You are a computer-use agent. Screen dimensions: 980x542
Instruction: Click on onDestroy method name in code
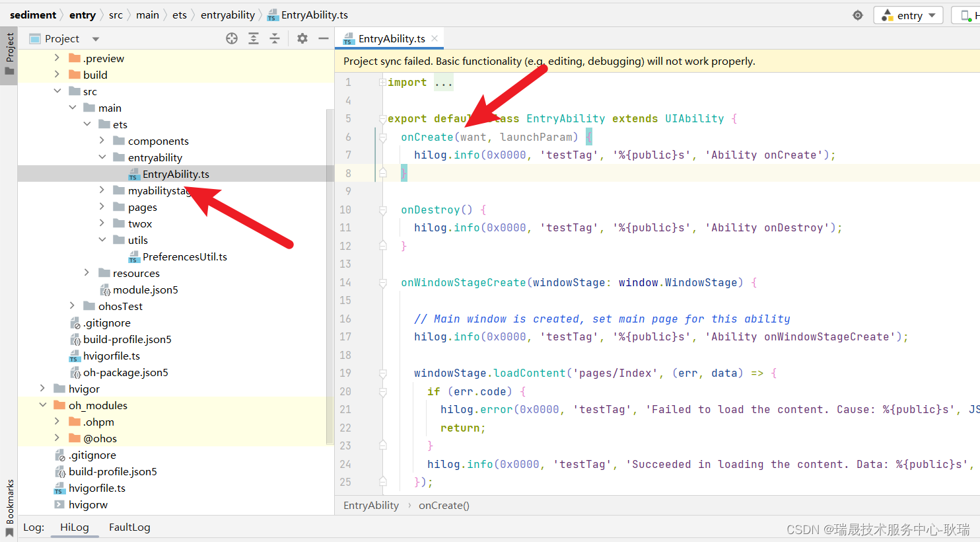click(430, 210)
